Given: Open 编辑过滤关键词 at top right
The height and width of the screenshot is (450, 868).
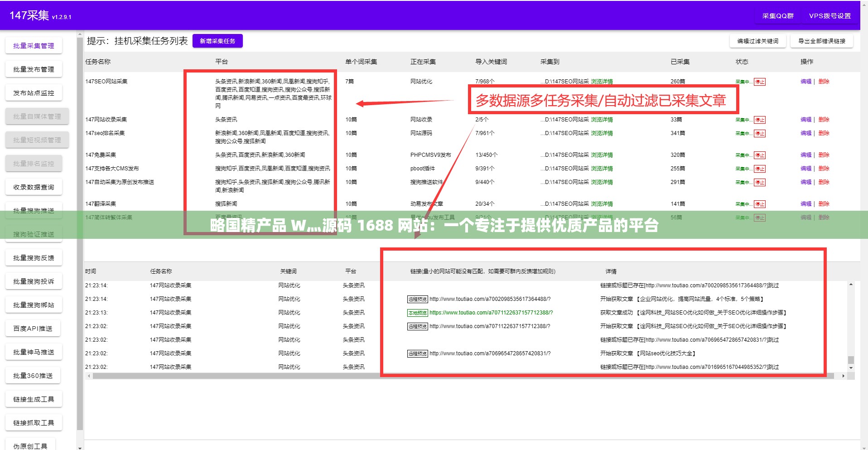Looking at the screenshot, I should pos(757,40).
